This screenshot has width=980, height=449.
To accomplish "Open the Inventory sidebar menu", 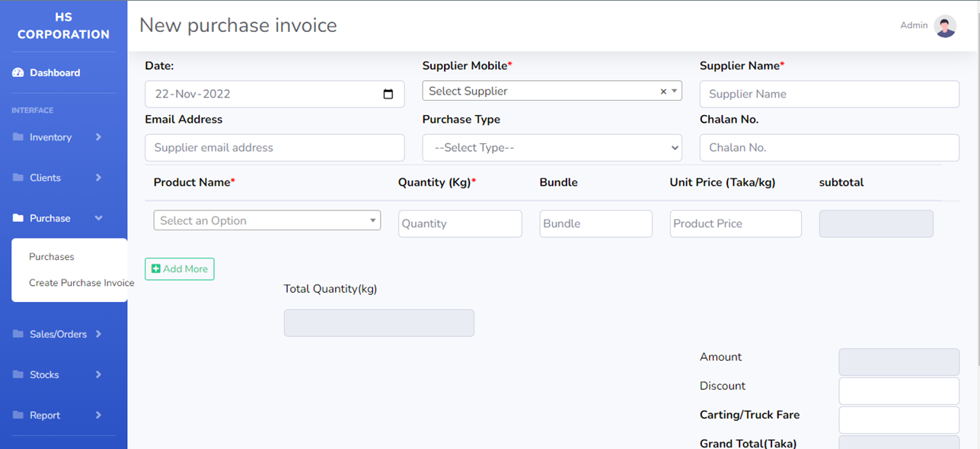I will click(58, 137).
